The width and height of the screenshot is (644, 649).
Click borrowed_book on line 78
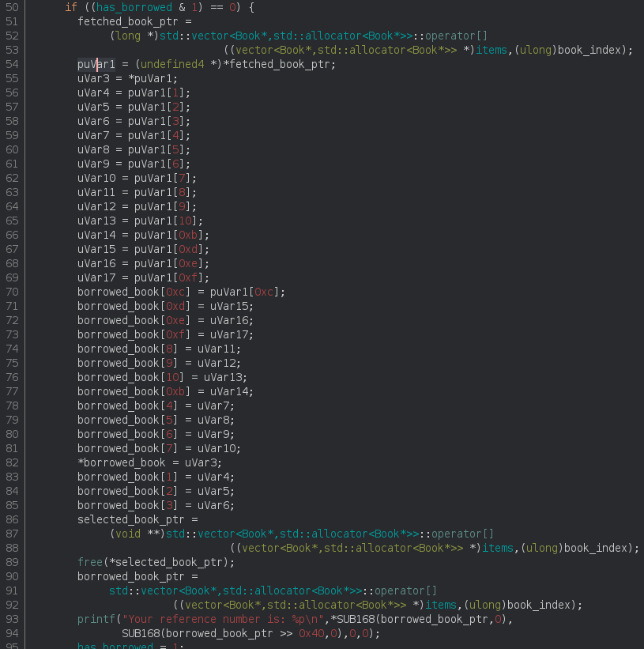point(119,406)
